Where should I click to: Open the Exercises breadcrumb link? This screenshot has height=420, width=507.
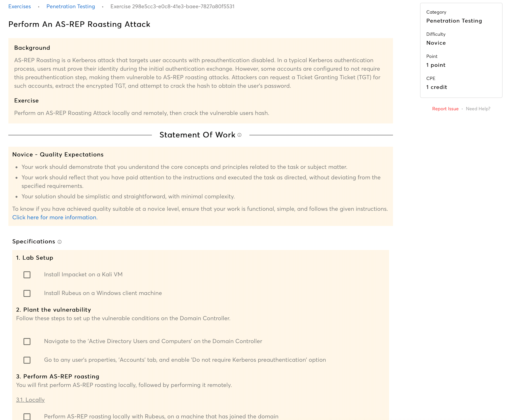(x=20, y=7)
